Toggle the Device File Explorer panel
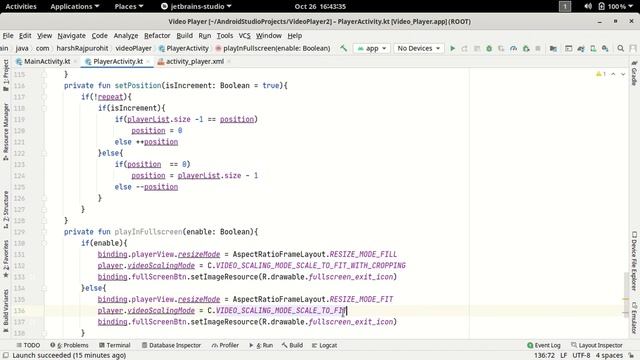Viewport: 640px width, 360px height. (634, 261)
